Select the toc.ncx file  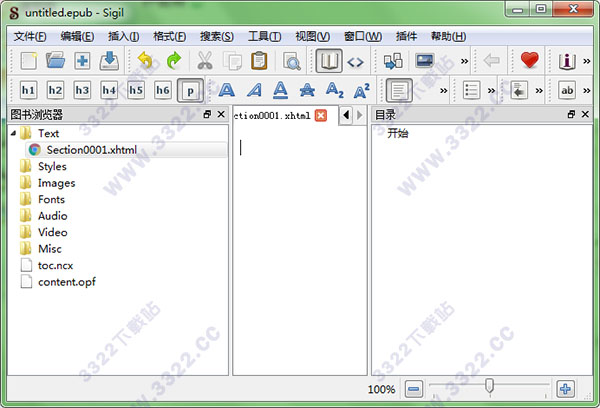[55, 265]
